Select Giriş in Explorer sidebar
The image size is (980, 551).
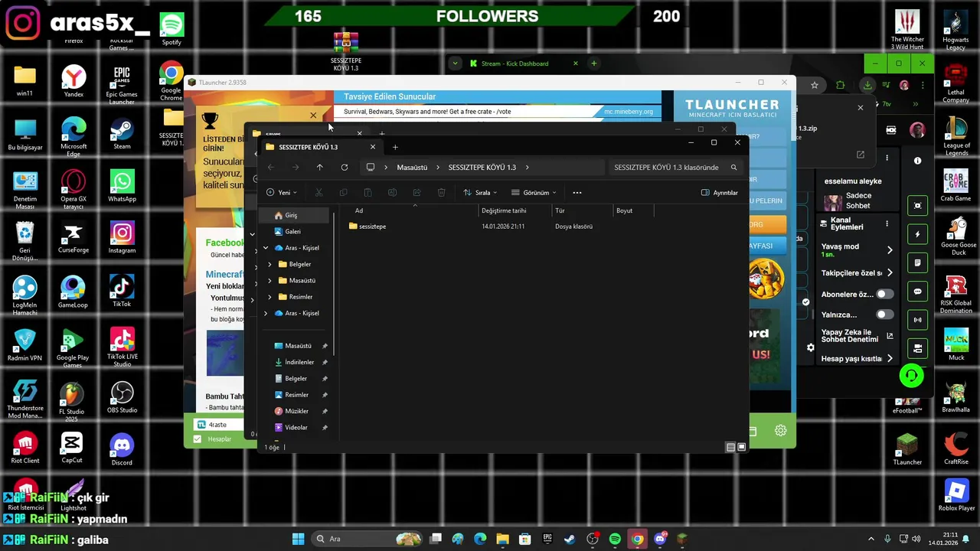[294, 215]
